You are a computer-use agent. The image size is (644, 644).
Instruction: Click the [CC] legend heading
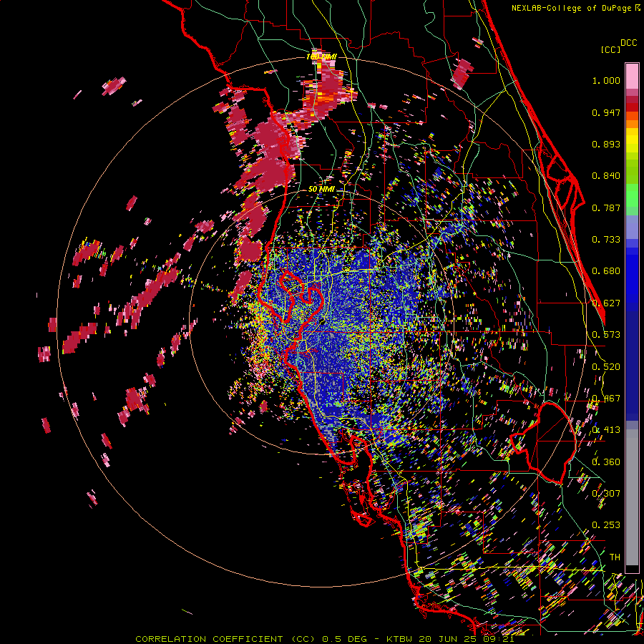tap(611, 49)
